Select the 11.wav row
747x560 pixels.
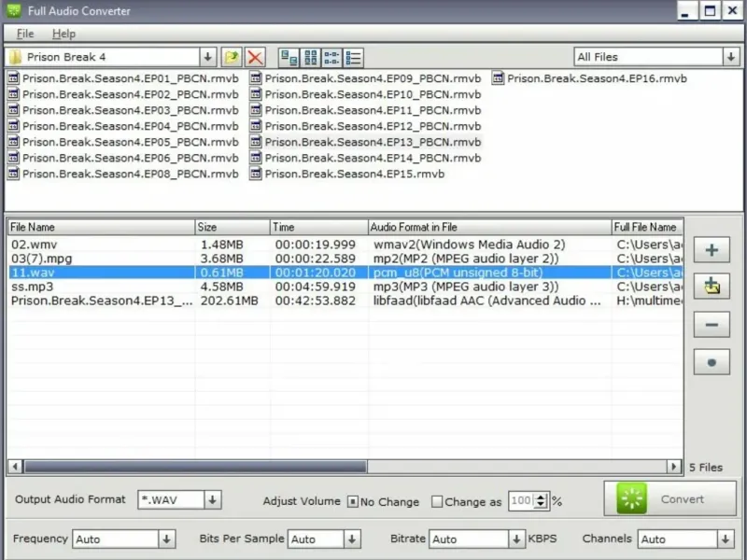click(x=345, y=273)
